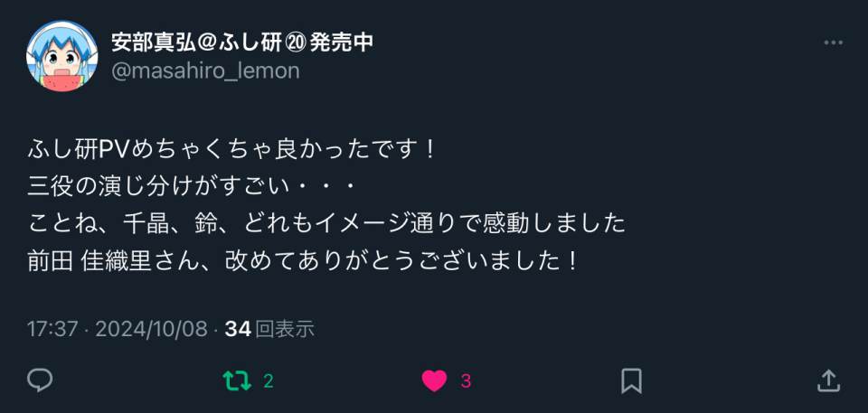
Task: Open the 34 回表示 view count
Action: tap(269, 329)
